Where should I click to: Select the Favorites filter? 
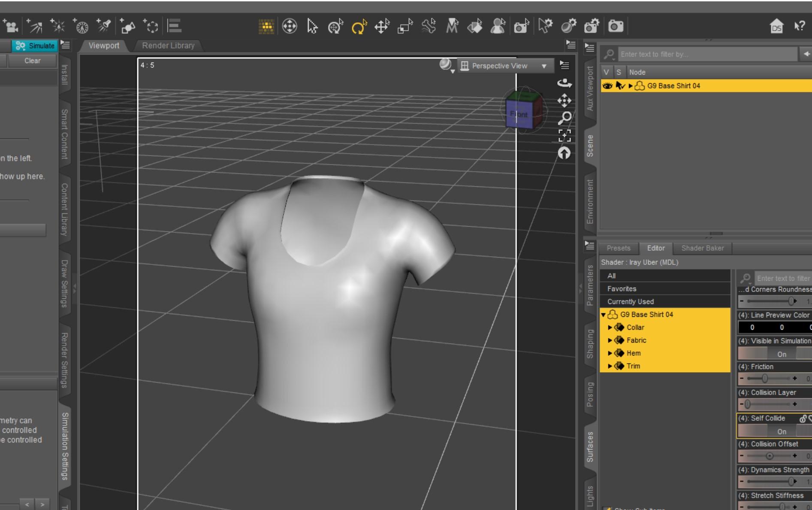(x=665, y=289)
